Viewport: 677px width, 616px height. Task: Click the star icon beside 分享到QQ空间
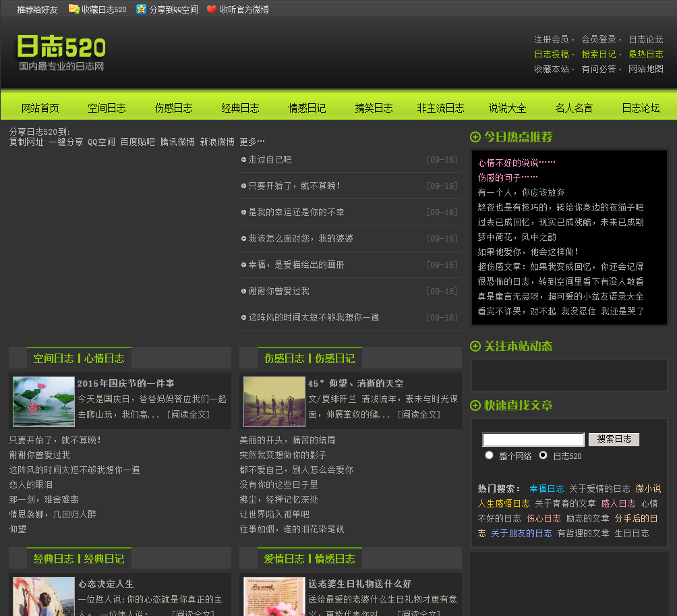141,9
